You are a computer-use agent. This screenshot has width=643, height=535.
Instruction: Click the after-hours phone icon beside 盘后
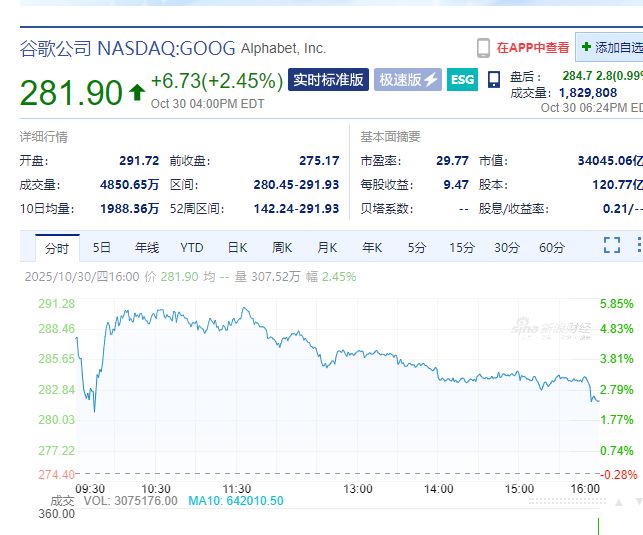(494, 80)
